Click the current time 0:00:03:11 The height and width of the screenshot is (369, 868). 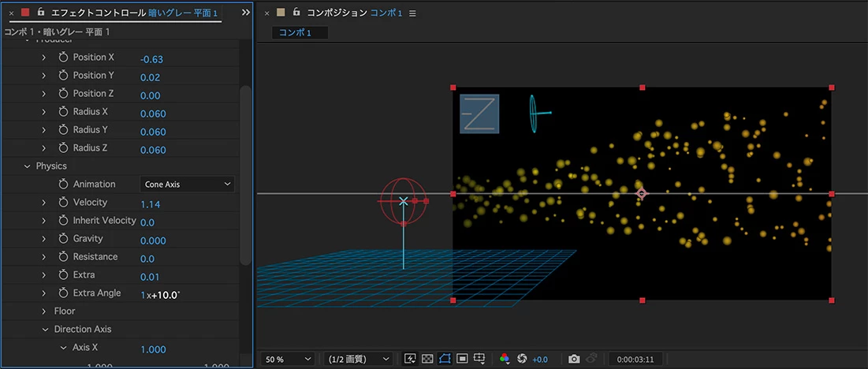coord(635,359)
